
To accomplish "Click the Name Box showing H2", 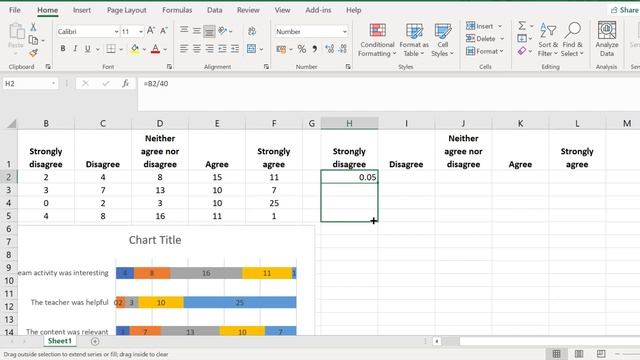I will tap(30, 84).
